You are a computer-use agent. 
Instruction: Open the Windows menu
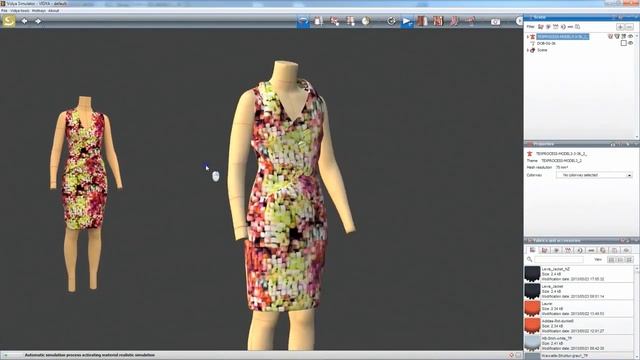pos(39,11)
